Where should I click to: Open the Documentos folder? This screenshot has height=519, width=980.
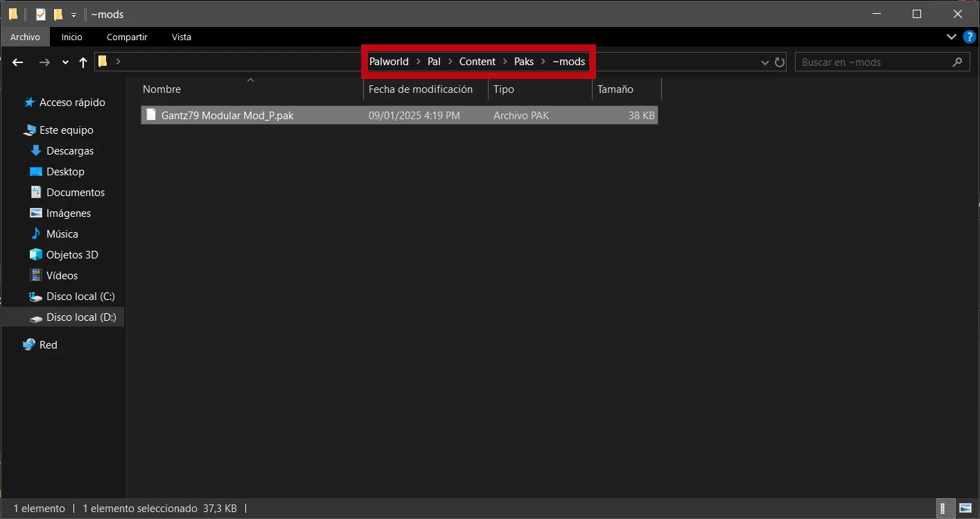(x=76, y=192)
